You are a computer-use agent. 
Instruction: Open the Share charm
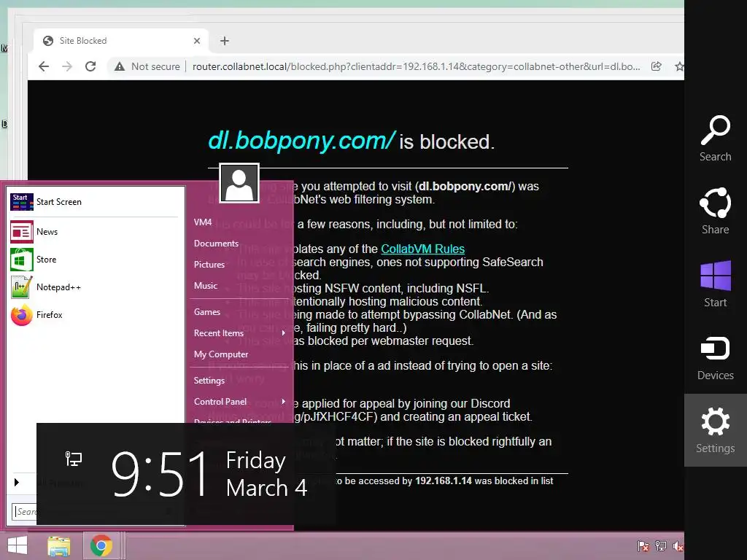(x=715, y=211)
